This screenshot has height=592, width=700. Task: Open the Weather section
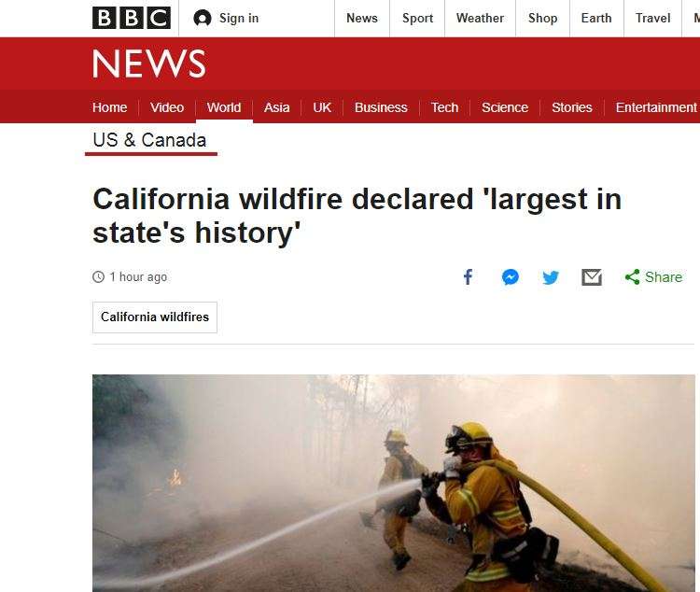point(480,19)
